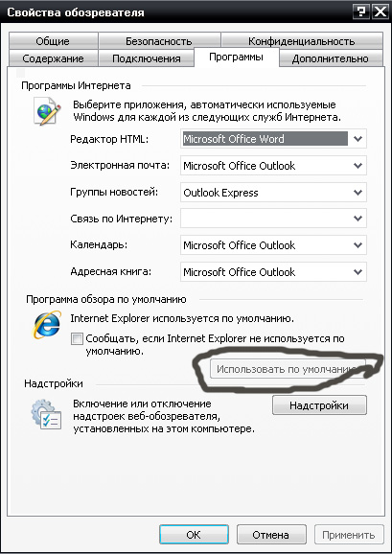Click the OK button
Image resolution: width=392 pixels, height=554 pixels.
pyautogui.click(x=194, y=534)
